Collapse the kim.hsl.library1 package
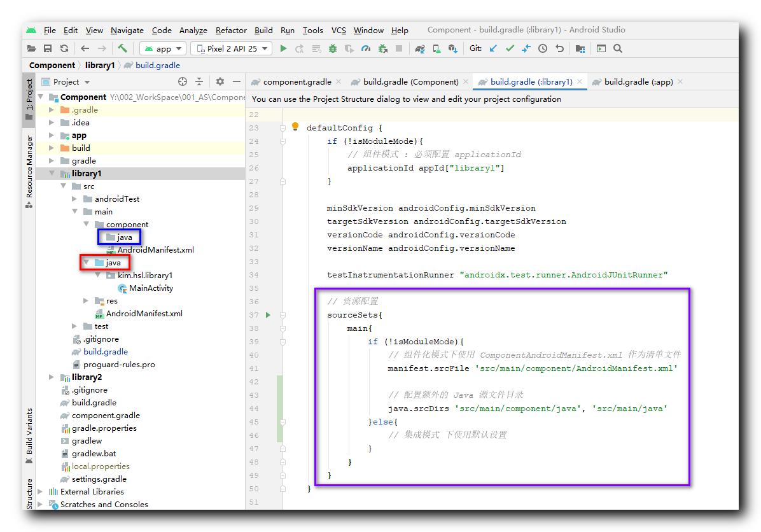761x532 pixels. click(x=97, y=275)
